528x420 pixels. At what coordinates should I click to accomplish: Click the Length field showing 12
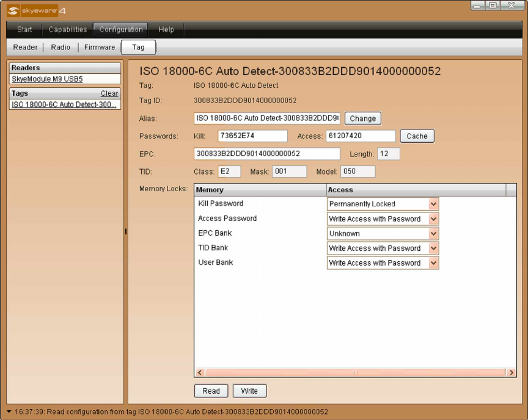(x=389, y=154)
